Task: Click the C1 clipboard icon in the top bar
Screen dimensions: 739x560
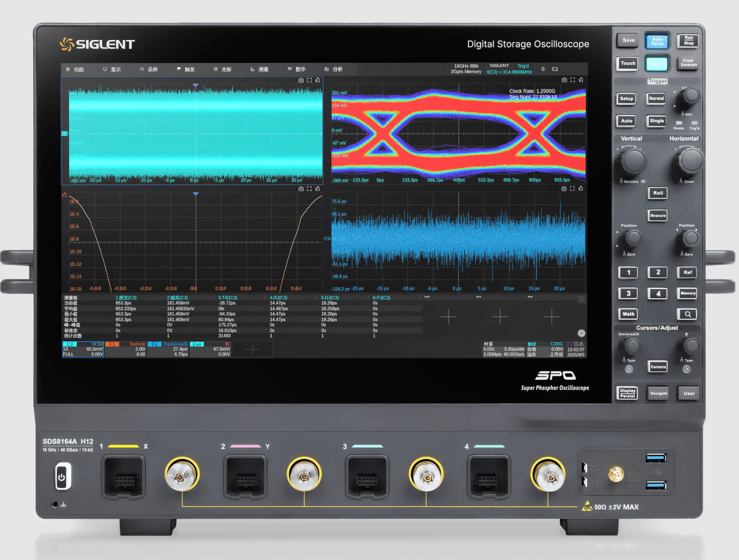Action: point(543,70)
